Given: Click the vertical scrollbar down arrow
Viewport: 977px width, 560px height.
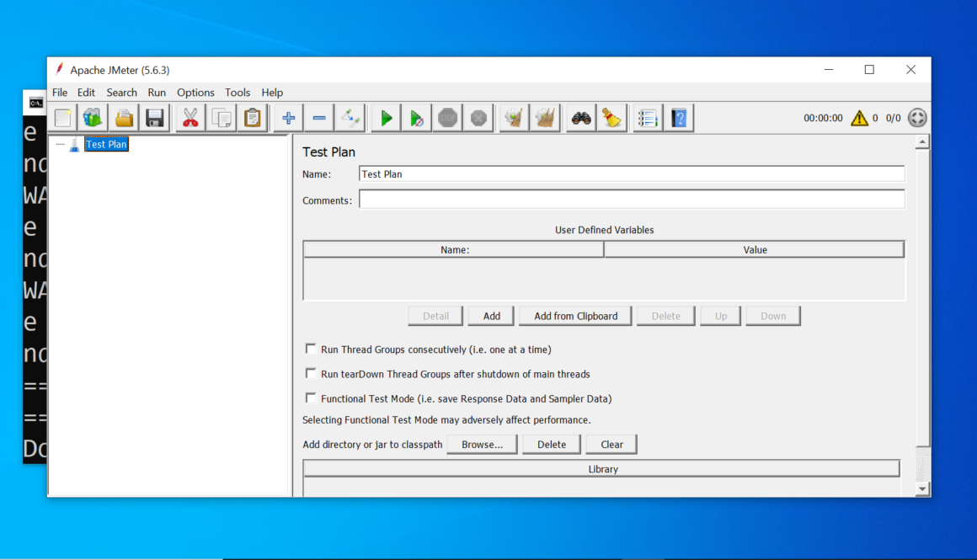Looking at the screenshot, I should [922, 488].
